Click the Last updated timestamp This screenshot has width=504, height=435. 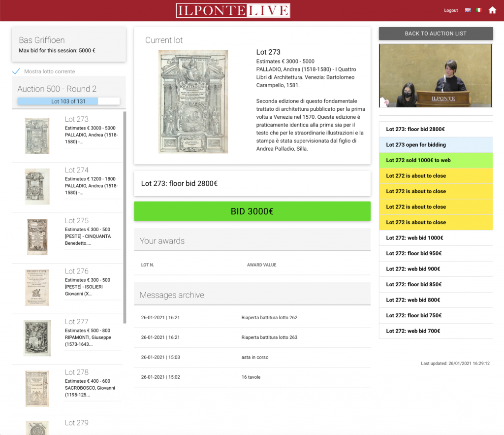click(x=455, y=364)
